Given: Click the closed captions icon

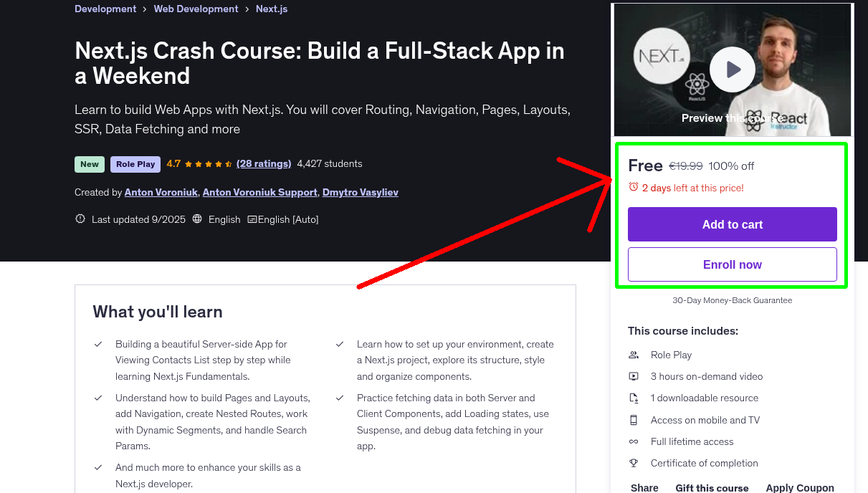Looking at the screenshot, I should [x=252, y=219].
